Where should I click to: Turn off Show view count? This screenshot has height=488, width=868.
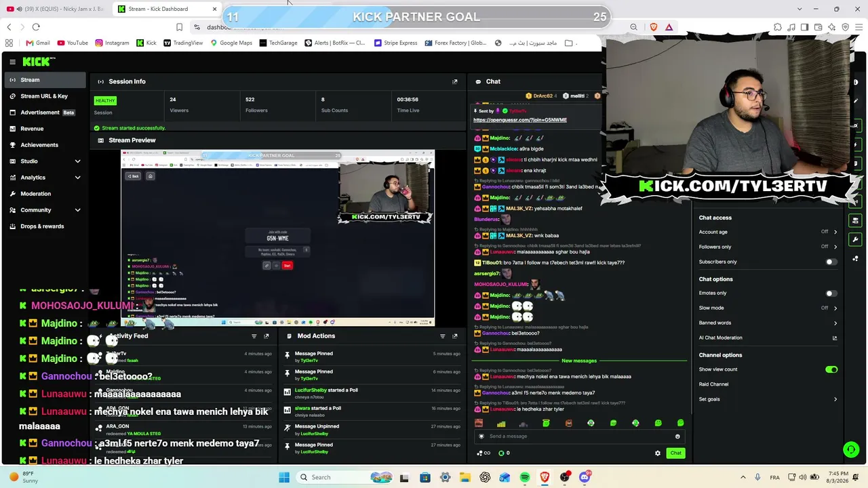[831, 369]
